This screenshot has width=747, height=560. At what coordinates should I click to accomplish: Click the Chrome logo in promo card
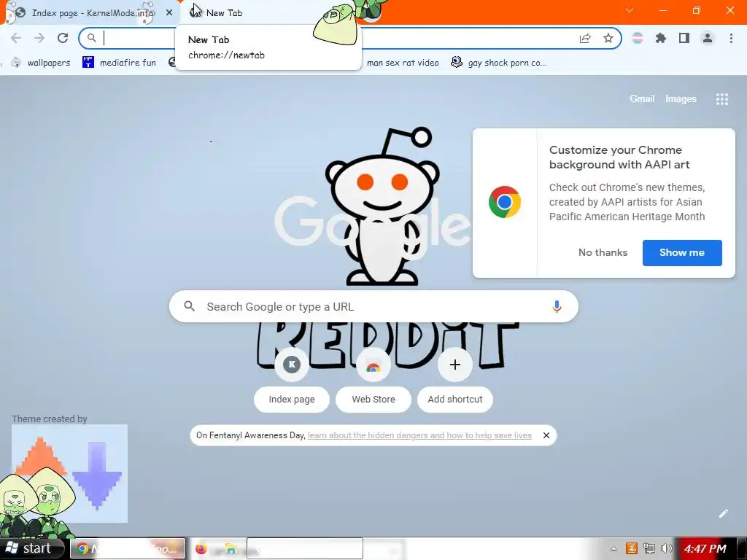[505, 202]
